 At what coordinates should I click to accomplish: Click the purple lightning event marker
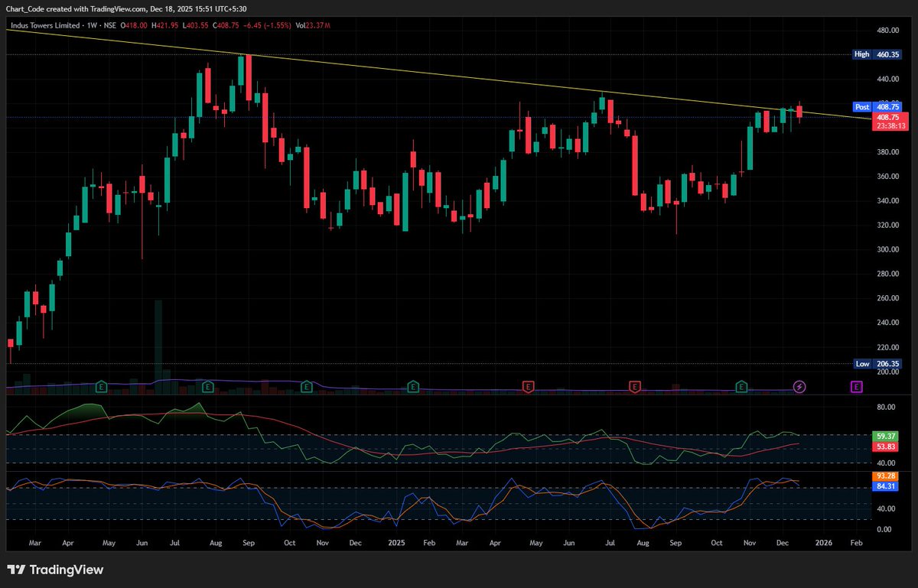pyautogui.click(x=799, y=387)
